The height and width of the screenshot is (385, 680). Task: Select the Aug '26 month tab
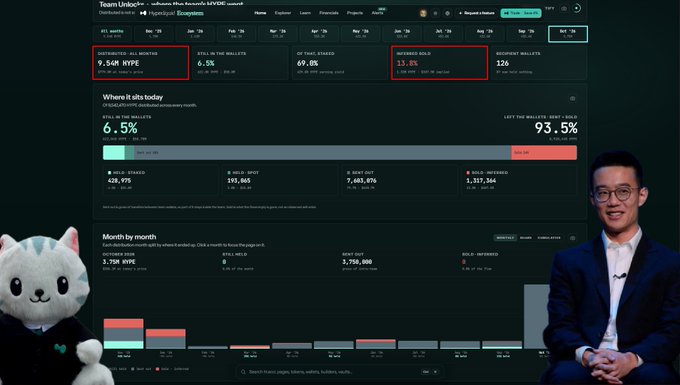pos(485,34)
